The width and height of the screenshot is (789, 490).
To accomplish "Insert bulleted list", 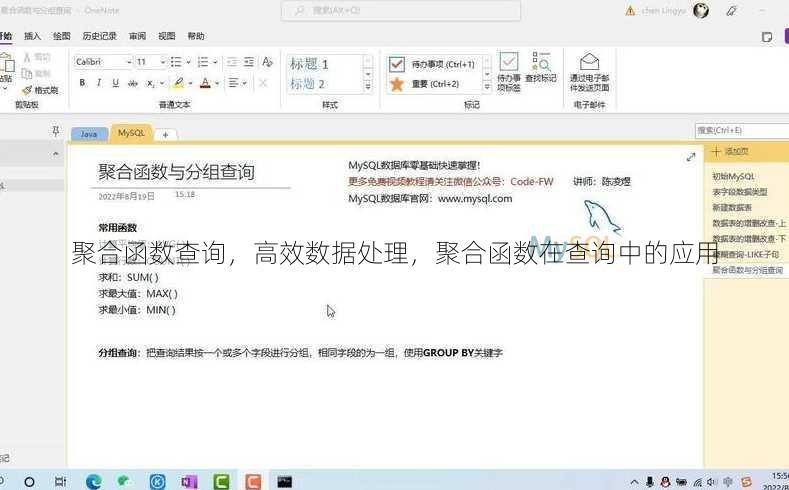I will click(x=176, y=62).
